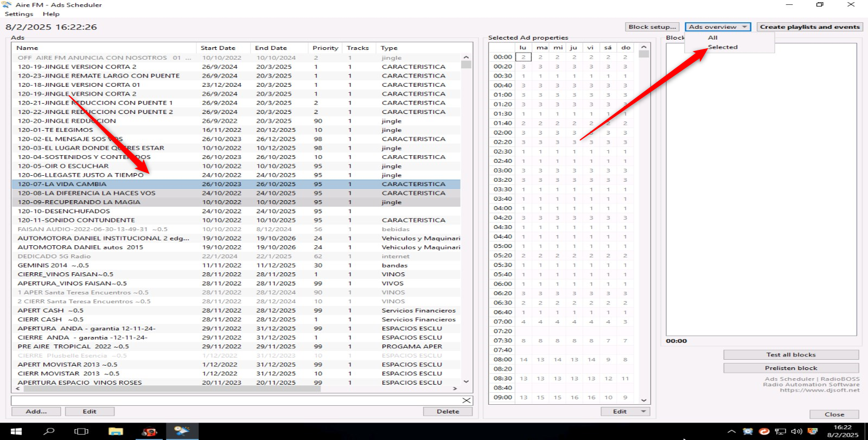Select ad 120-09-RECUPERANDO LA MAGIA
Screen dimensions: 868x440
click(x=236, y=202)
